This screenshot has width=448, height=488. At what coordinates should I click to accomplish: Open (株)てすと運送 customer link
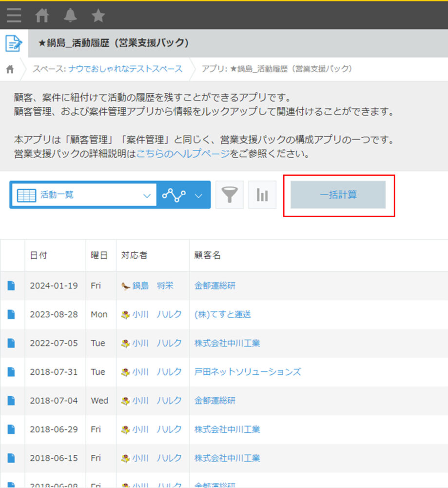[223, 315]
